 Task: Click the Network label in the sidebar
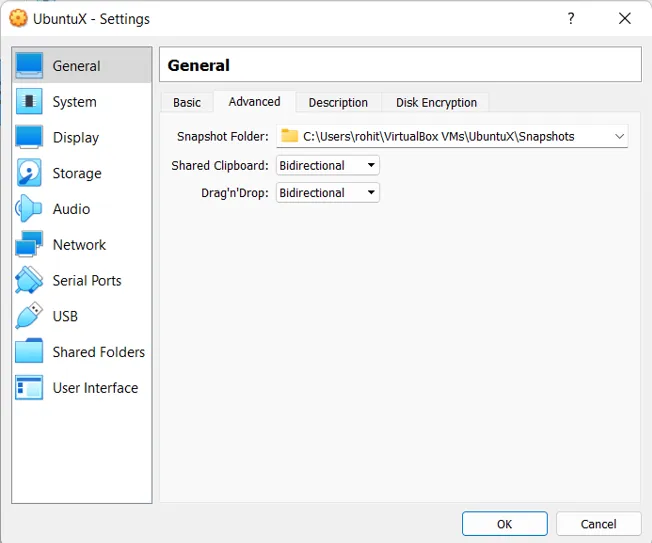(x=79, y=244)
